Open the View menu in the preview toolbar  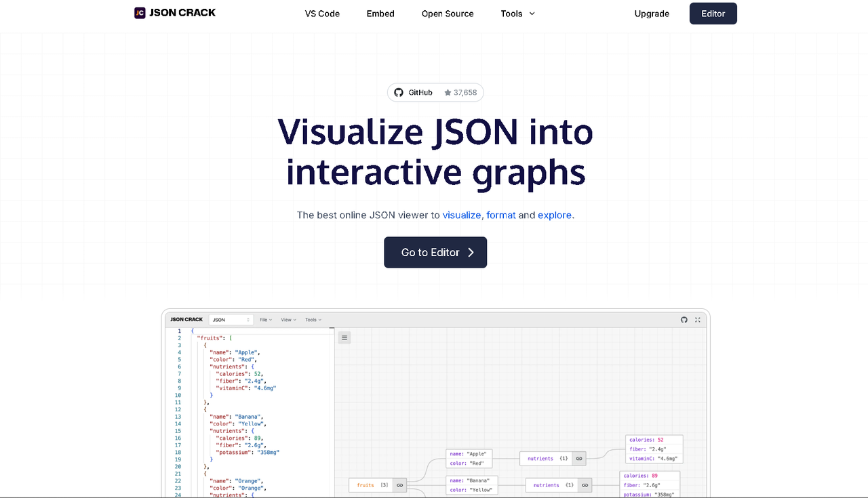[x=288, y=320]
